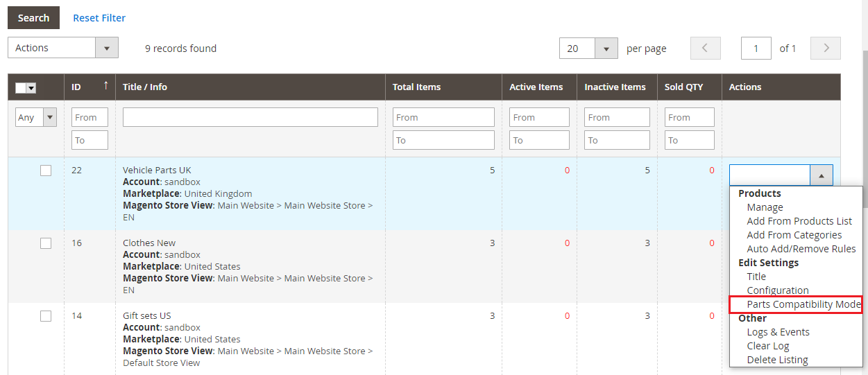Choose Parts Compatibility Mode menu item
This screenshot has width=868, height=375.
coord(803,304)
